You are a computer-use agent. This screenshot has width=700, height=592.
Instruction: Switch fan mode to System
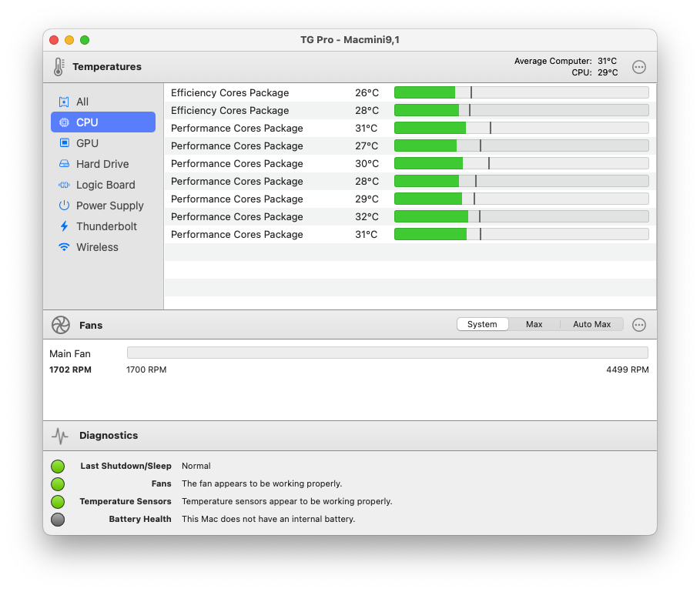coord(482,324)
